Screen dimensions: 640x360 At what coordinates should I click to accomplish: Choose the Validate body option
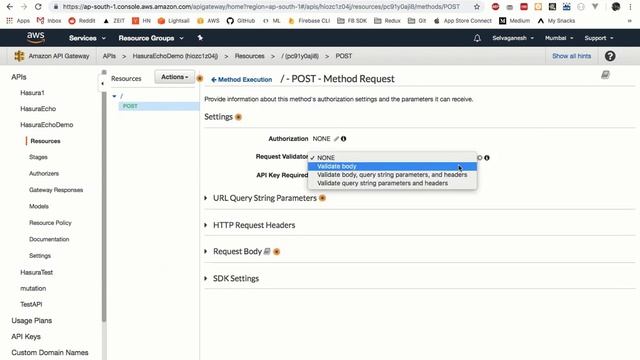(x=392, y=166)
